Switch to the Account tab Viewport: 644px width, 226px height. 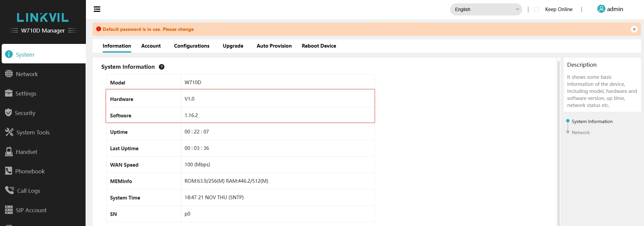click(151, 46)
